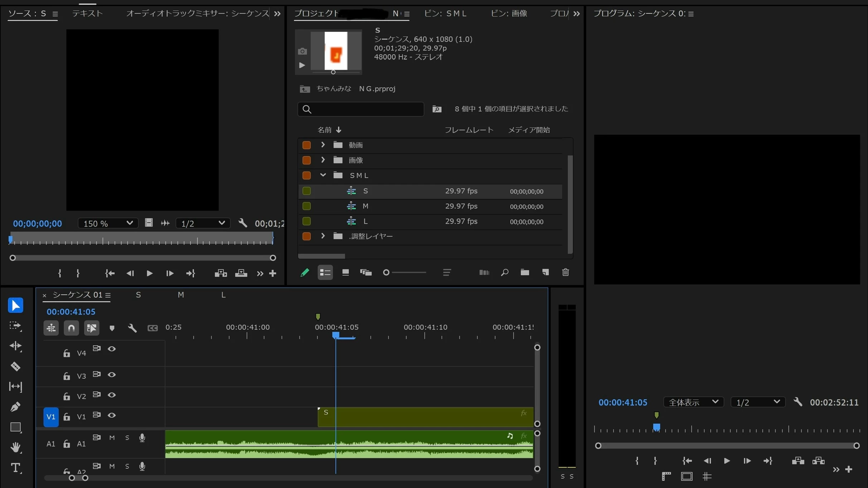Lock the V3 track

pyautogui.click(x=67, y=376)
